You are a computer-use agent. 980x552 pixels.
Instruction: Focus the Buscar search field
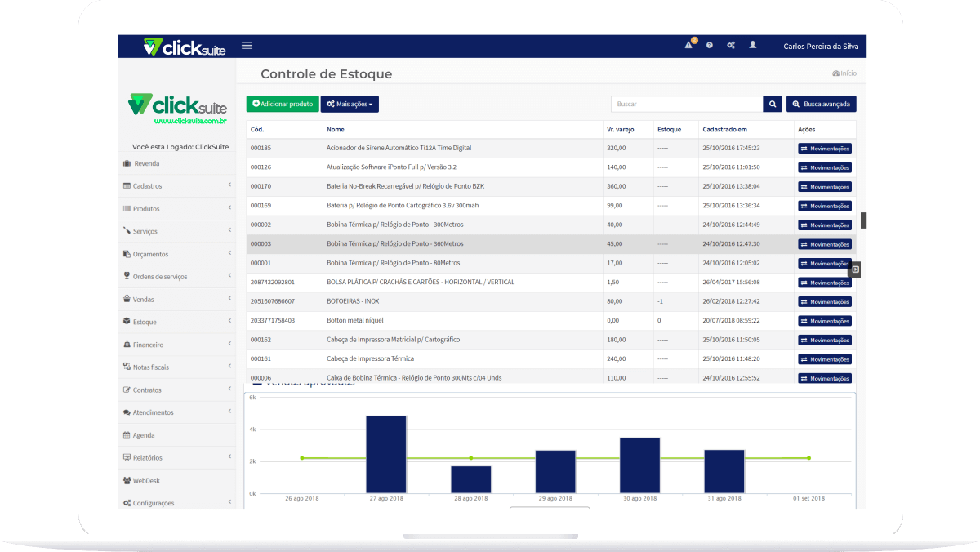pos(687,105)
